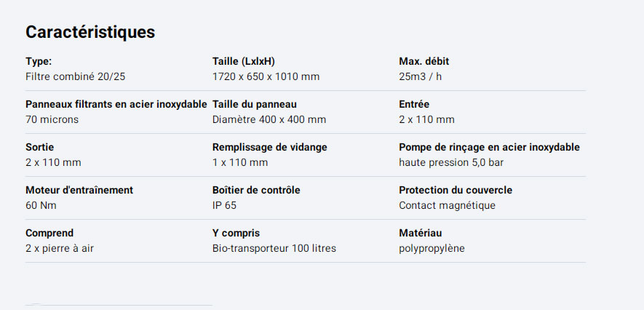Select the Remplissage de vidange label
The image size is (644, 310).
[269, 147]
